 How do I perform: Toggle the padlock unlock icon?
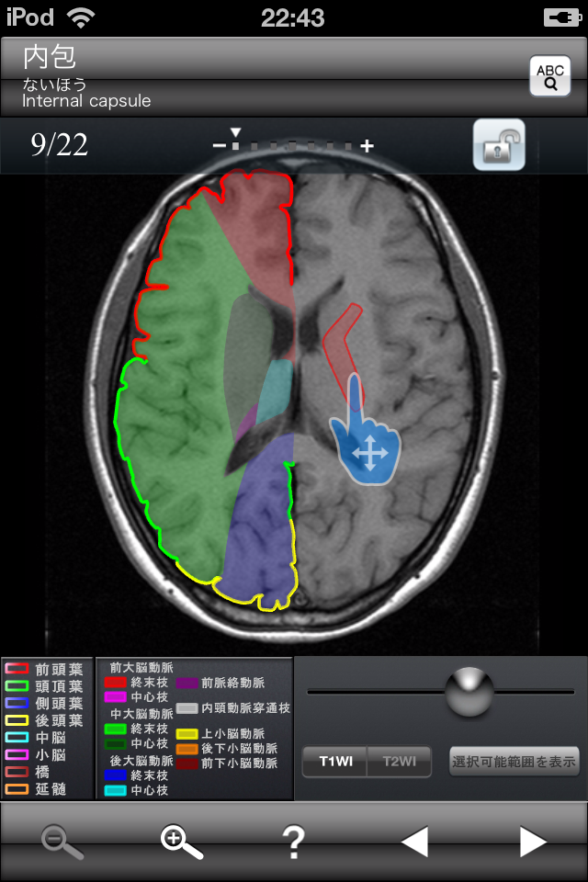(499, 145)
